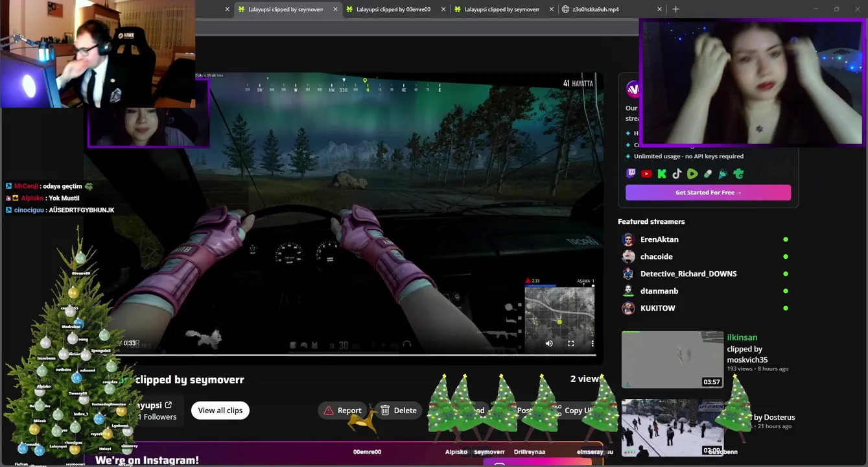Click the KUKITOW featured streamer name
Viewport: 868px width, 467px height.
pos(658,308)
